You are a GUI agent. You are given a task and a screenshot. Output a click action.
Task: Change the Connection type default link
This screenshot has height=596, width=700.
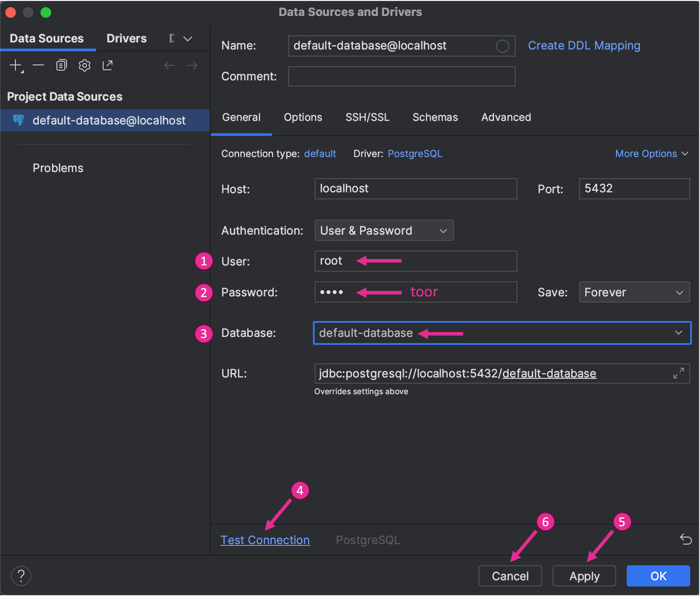[x=320, y=154]
